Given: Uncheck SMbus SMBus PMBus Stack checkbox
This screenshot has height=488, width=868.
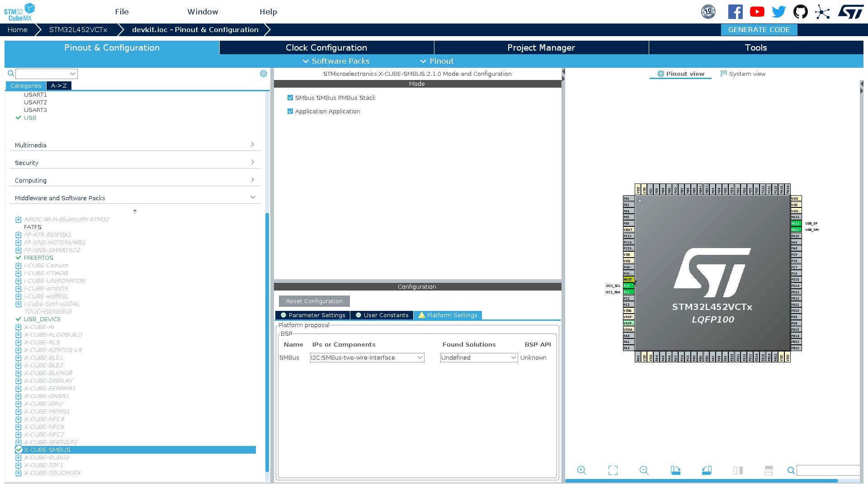Looking at the screenshot, I should pos(290,98).
